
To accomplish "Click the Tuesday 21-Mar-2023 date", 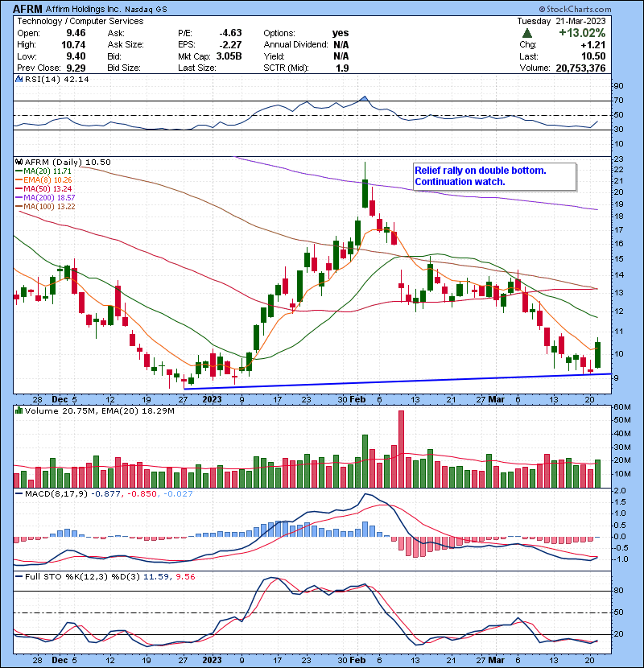I will click(x=561, y=21).
